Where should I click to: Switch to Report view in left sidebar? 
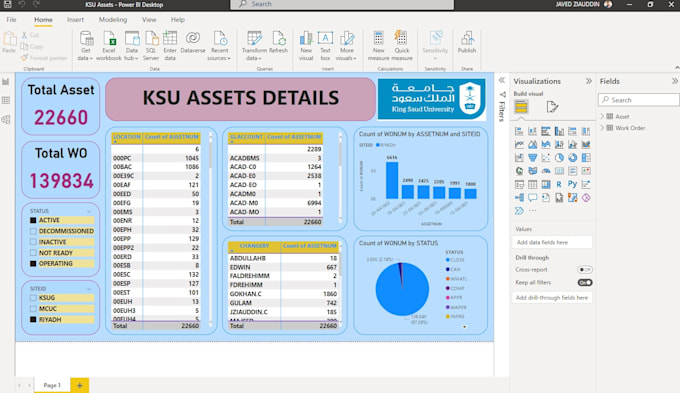coord(6,82)
